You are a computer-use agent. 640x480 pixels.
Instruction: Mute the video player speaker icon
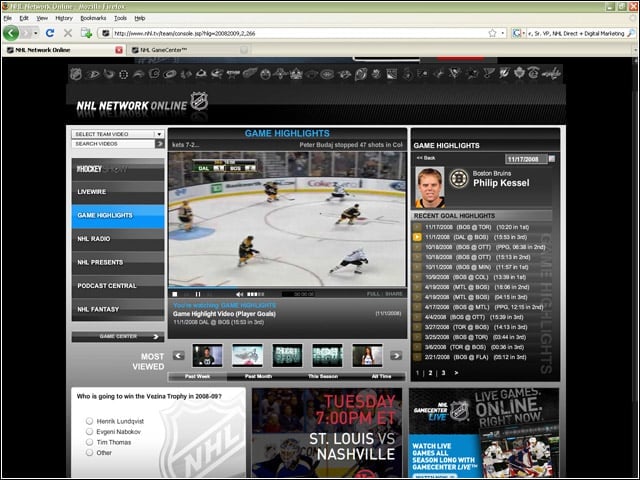pos(240,294)
